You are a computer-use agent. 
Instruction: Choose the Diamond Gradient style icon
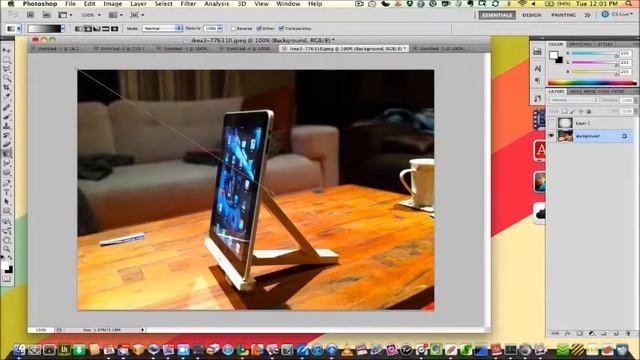pos(115,29)
